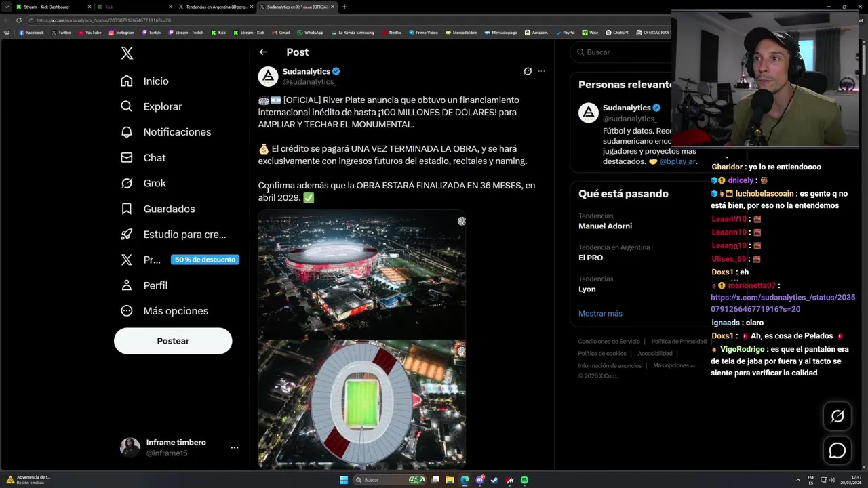Click the Postear button
The width and height of the screenshot is (868, 488).
pyautogui.click(x=173, y=341)
